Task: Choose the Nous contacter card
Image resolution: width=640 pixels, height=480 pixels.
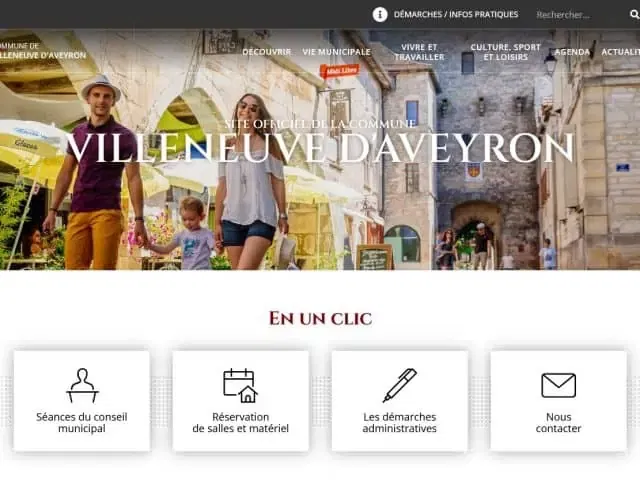Action: [558, 401]
